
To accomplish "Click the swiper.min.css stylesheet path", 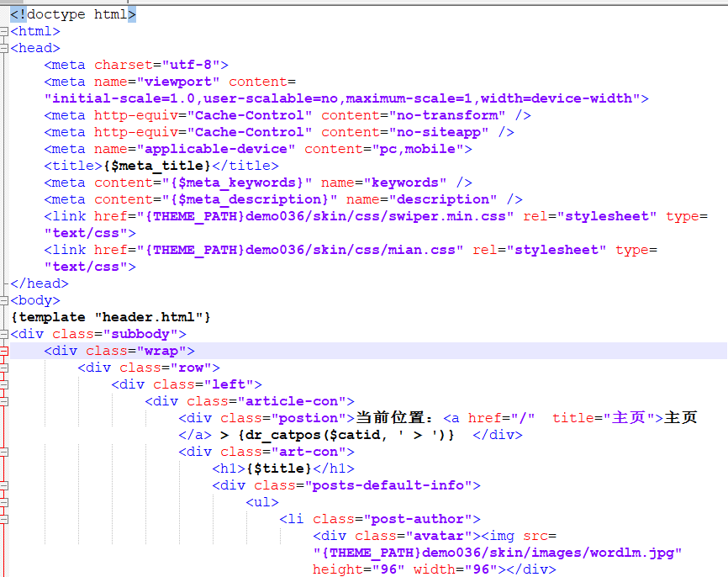I will click(x=325, y=216).
